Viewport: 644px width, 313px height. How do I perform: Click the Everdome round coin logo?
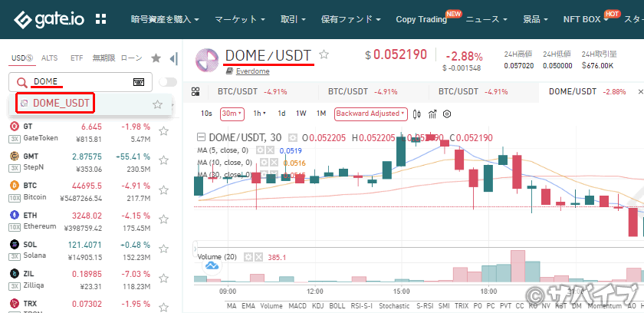[x=208, y=61]
